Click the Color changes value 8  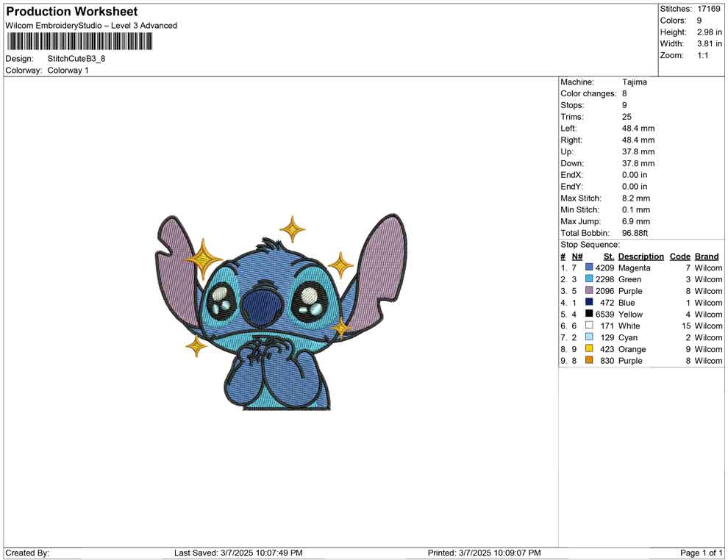coord(624,94)
